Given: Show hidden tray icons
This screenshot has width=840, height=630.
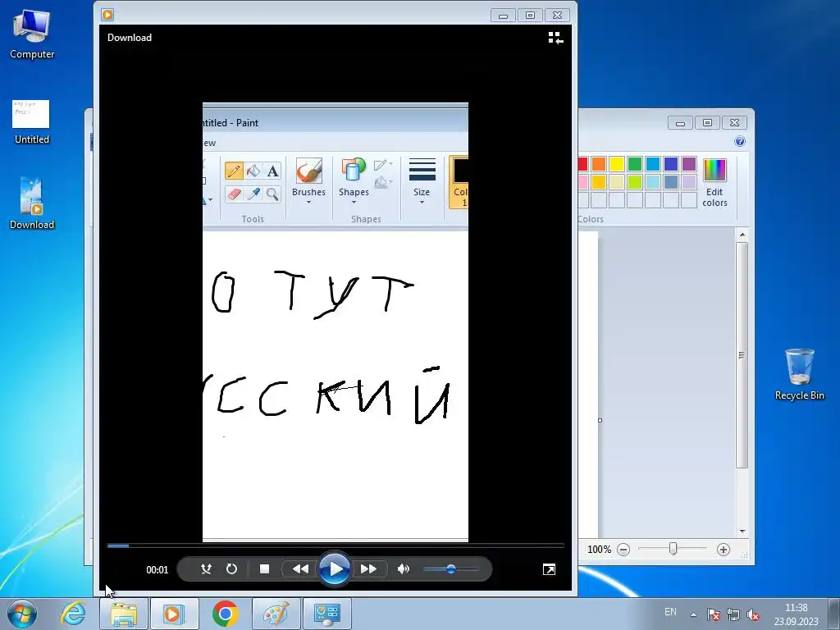Looking at the screenshot, I should pos(693,614).
